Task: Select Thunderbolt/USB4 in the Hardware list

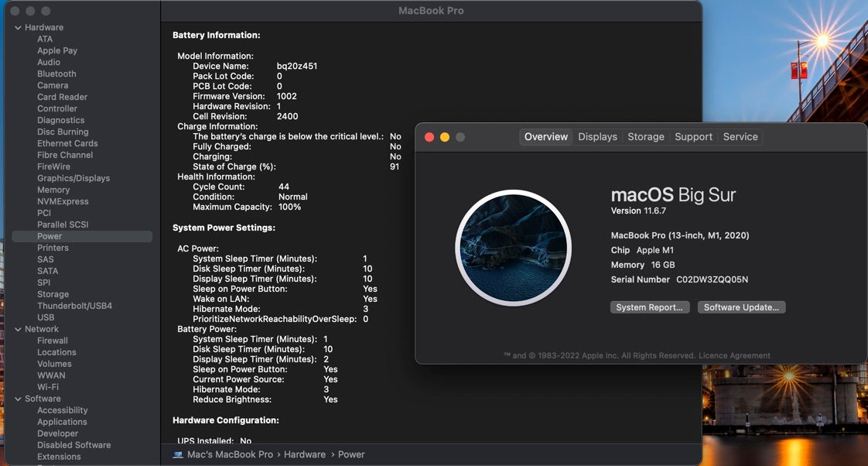Action: [73, 305]
